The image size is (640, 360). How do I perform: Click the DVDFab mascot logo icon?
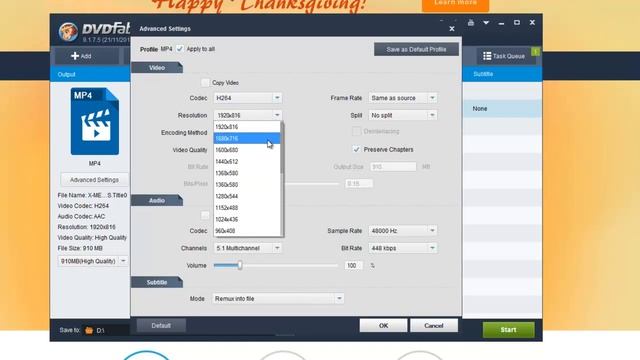pyautogui.click(x=68, y=31)
